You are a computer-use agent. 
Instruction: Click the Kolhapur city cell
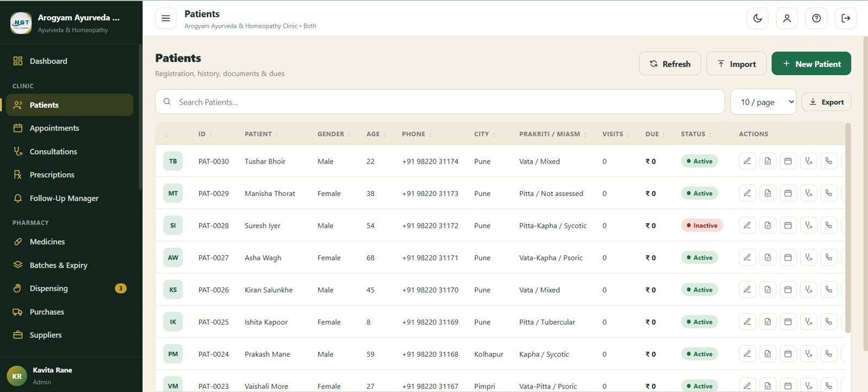pos(489,354)
